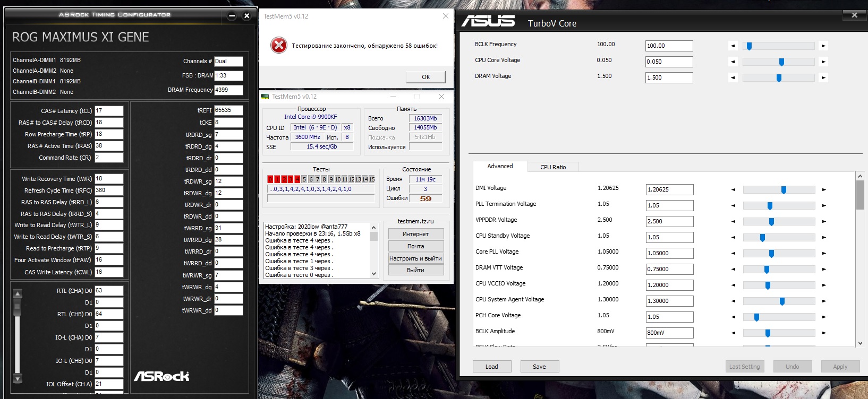Click Настроить и выйти button
Viewport: 868px width, 399px height.
pos(415,258)
